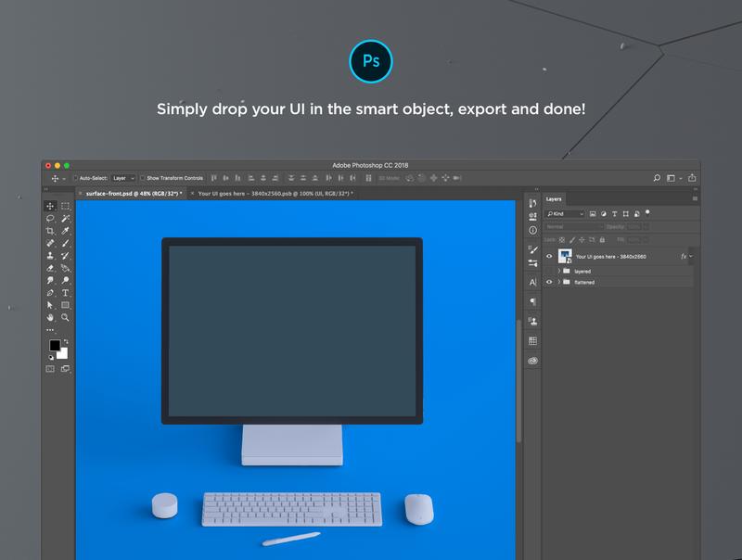Hide the 'Your UI goes here' layer
Screen dimensions: 742x560
coord(549,257)
